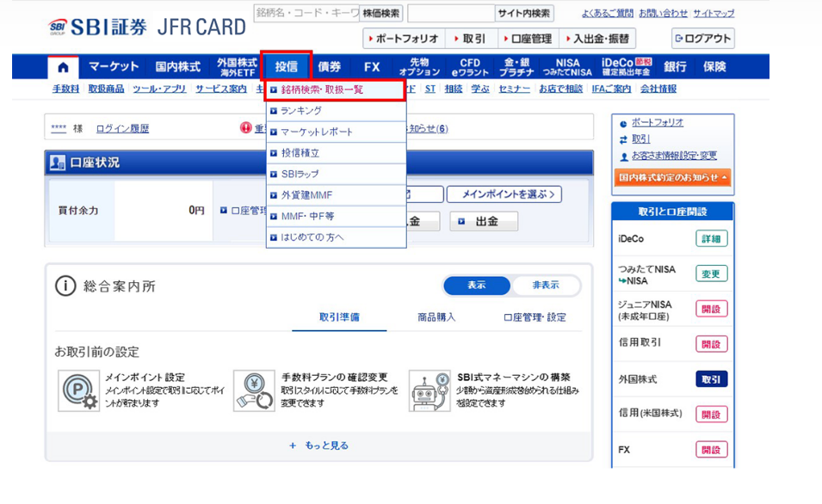
Task: Open the ログイン履歴 link
Action: coord(122,128)
